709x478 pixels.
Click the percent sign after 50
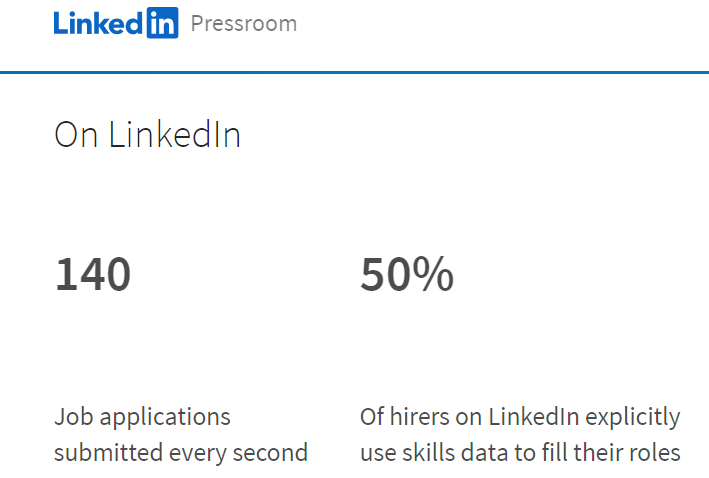pos(434,274)
